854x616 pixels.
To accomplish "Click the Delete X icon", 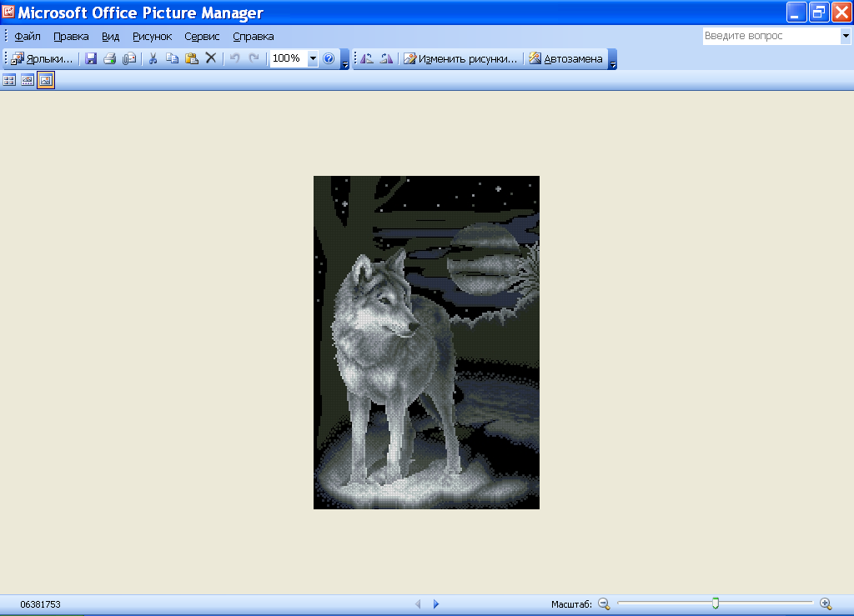I will click(211, 58).
